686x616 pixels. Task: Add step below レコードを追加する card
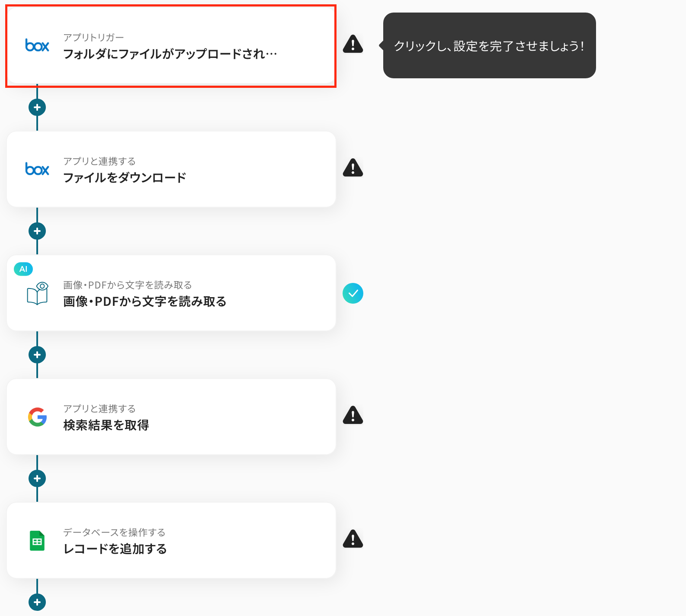(37, 602)
